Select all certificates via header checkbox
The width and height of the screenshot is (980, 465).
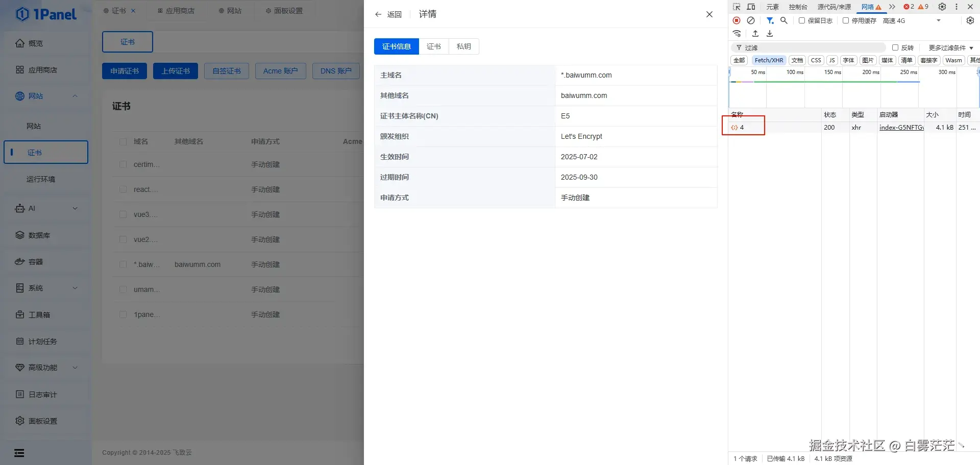pyautogui.click(x=123, y=141)
